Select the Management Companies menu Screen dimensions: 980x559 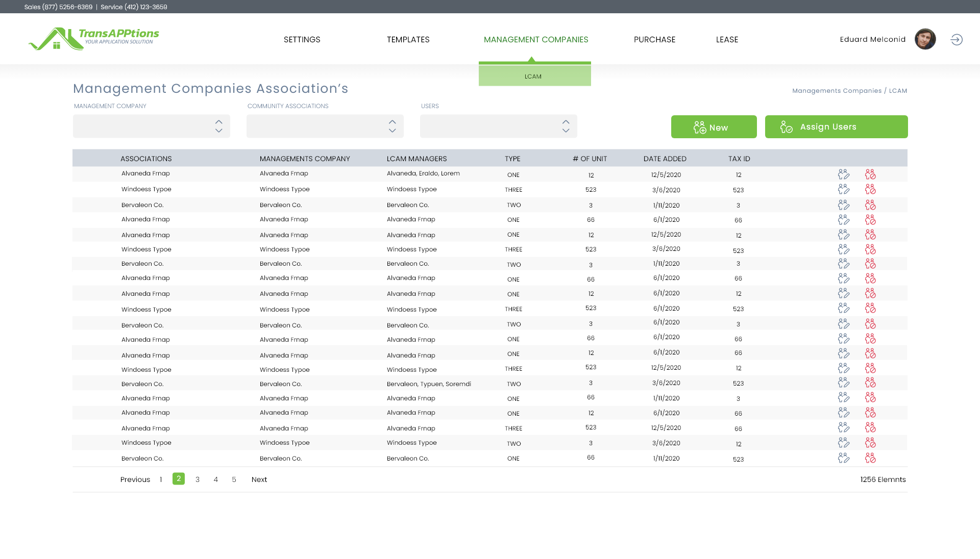(536, 40)
